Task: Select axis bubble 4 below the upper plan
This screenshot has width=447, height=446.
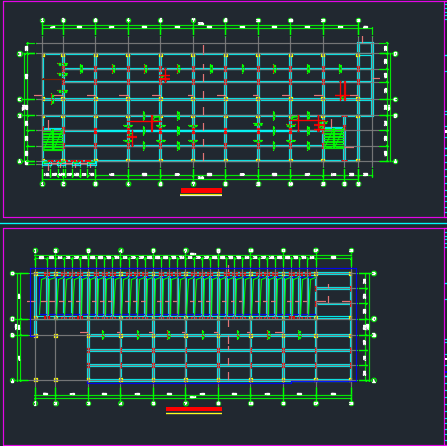Action: (x=128, y=184)
